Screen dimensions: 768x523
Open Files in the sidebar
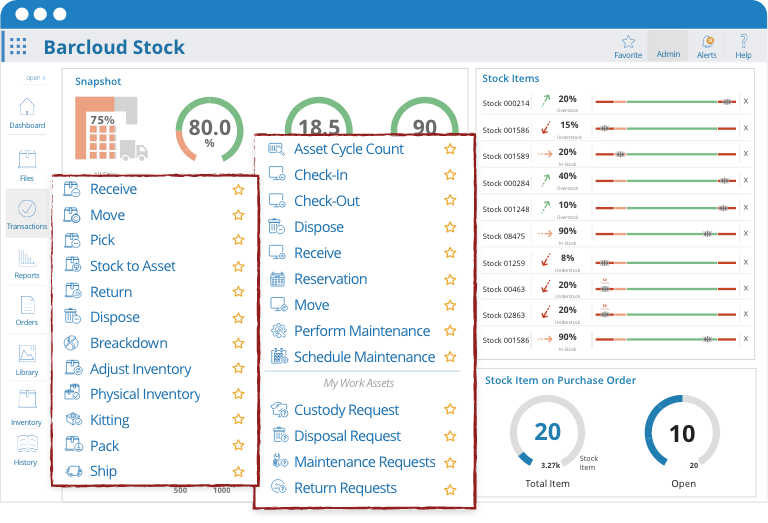pos(27,165)
